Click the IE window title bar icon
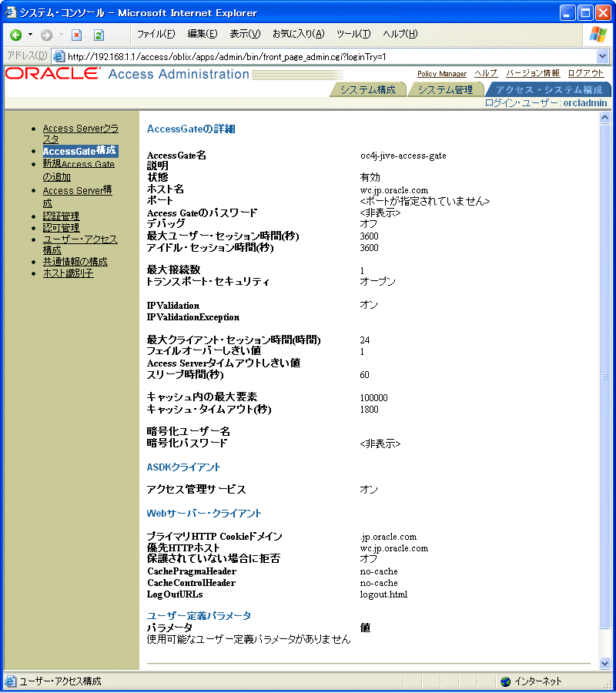Screen dimensions: 616x693 (x=11, y=12)
